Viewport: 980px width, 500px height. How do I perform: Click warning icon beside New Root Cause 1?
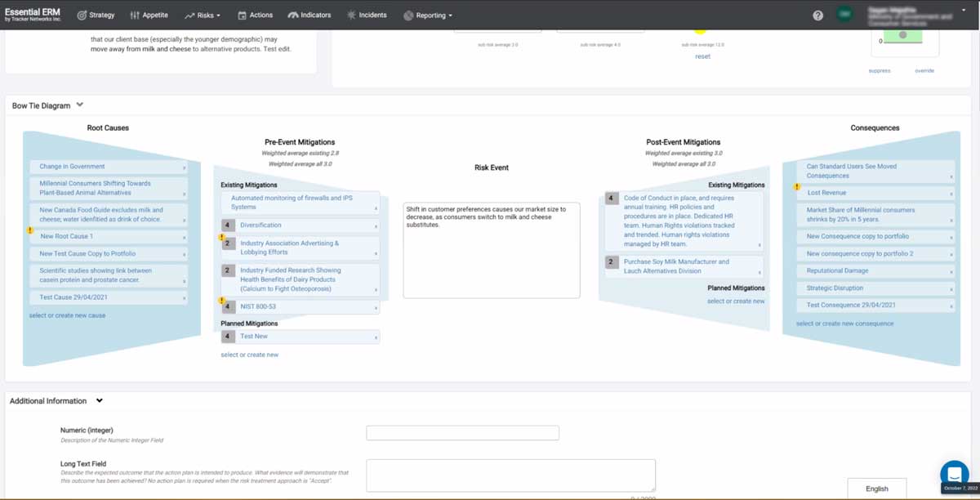[30, 232]
